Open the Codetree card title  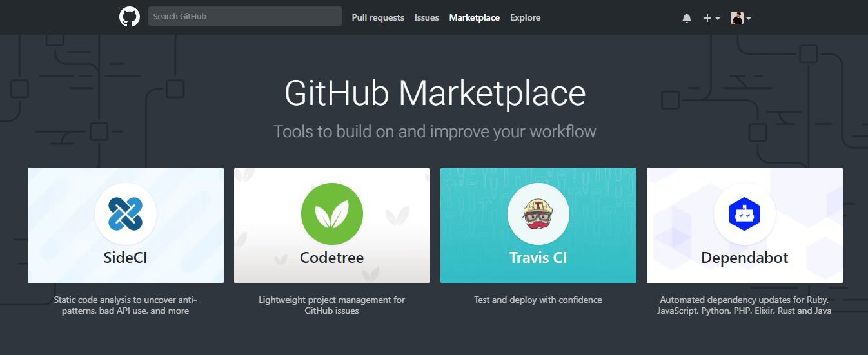click(332, 258)
